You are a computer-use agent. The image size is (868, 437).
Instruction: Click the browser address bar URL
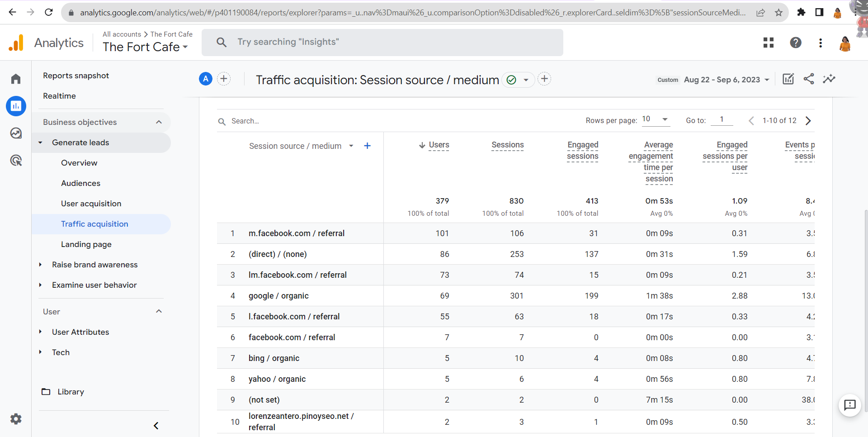pos(413,12)
